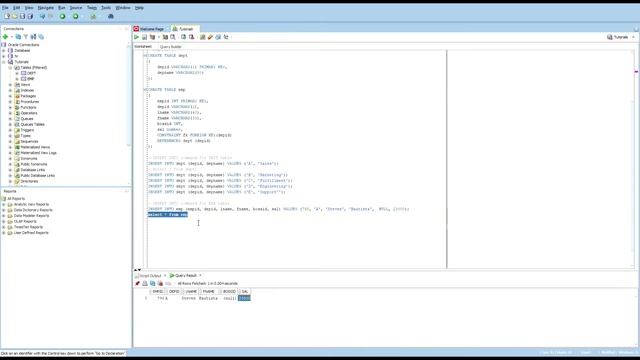Expand the Database connection node
The height and width of the screenshot is (360, 640).
coord(4,51)
